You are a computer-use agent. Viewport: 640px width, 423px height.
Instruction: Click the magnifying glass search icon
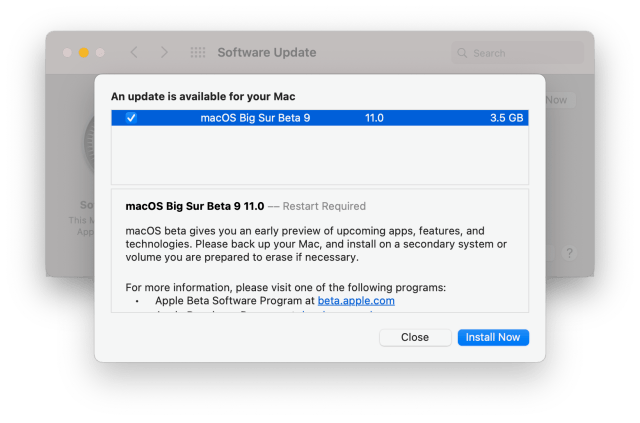tap(461, 53)
